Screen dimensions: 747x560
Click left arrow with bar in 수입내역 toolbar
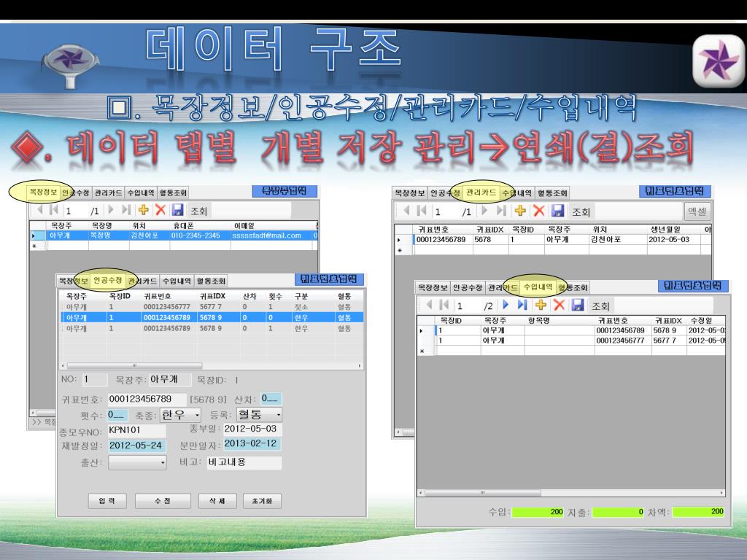444,304
